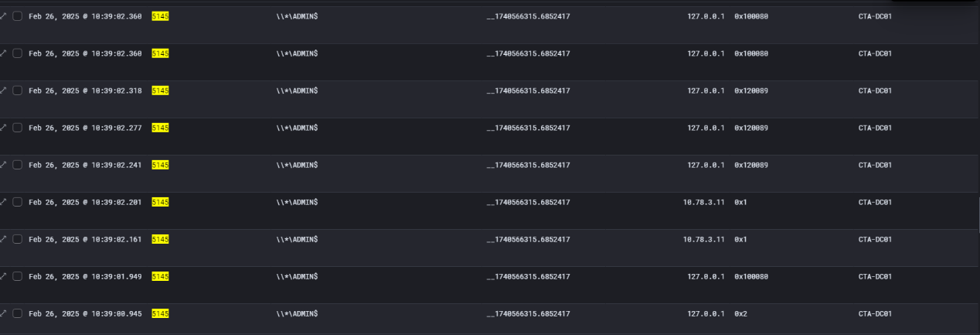Click IP 10.78.3.11 in the 10:39:02.161 row
The height and width of the screenshot is (335, 980).
coord(703,239)
